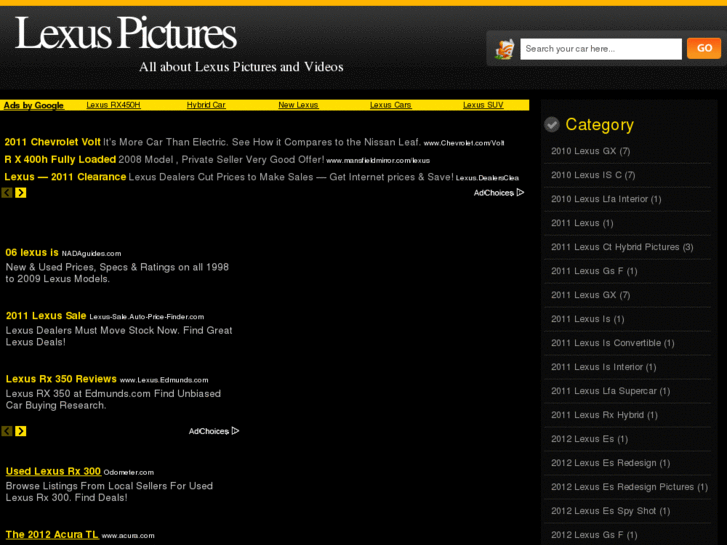Select category 2010 Lexus IS C (7)
Image resolution: width=727 pixels, height=545 pixels.
click(593, 175)
